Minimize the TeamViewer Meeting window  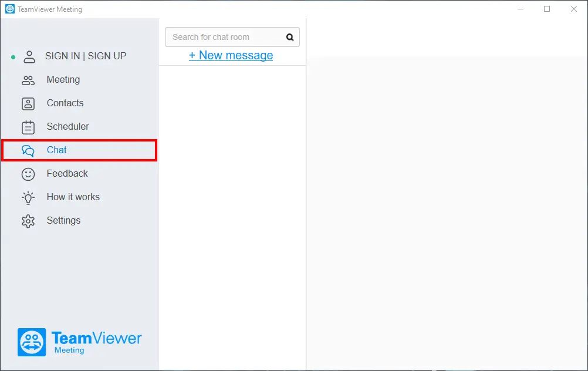tap(521, 9)
